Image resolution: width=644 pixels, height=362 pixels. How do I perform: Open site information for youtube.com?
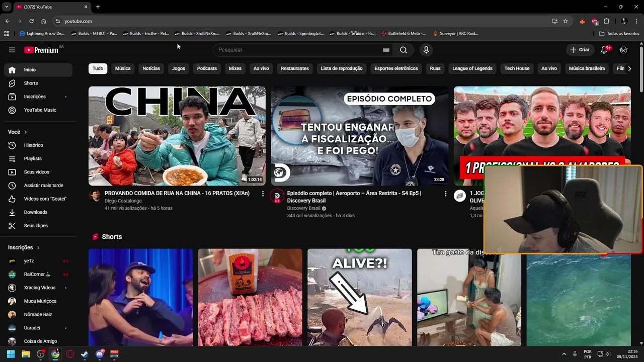(58, 21)
